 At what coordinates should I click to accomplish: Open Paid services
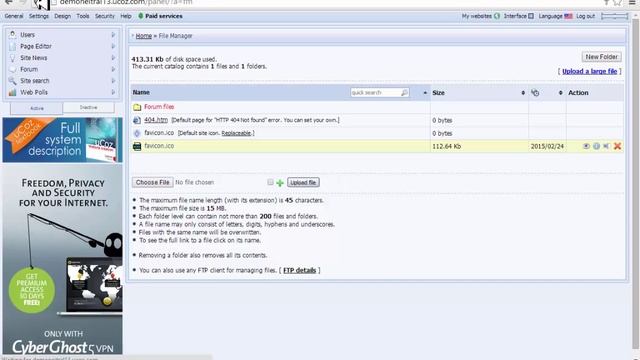[164, 16]
